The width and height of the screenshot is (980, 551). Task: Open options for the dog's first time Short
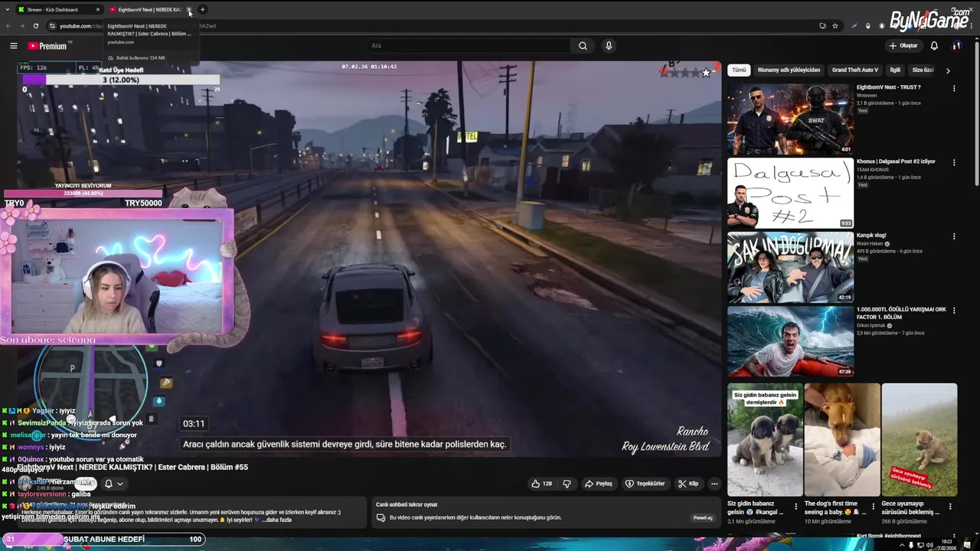pyautogui.click(x=874, y=507)
